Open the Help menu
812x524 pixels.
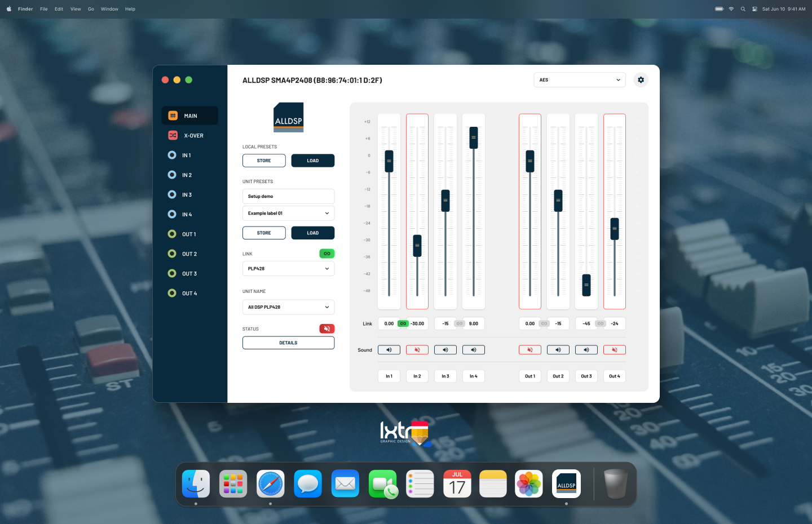coord(130,9)
